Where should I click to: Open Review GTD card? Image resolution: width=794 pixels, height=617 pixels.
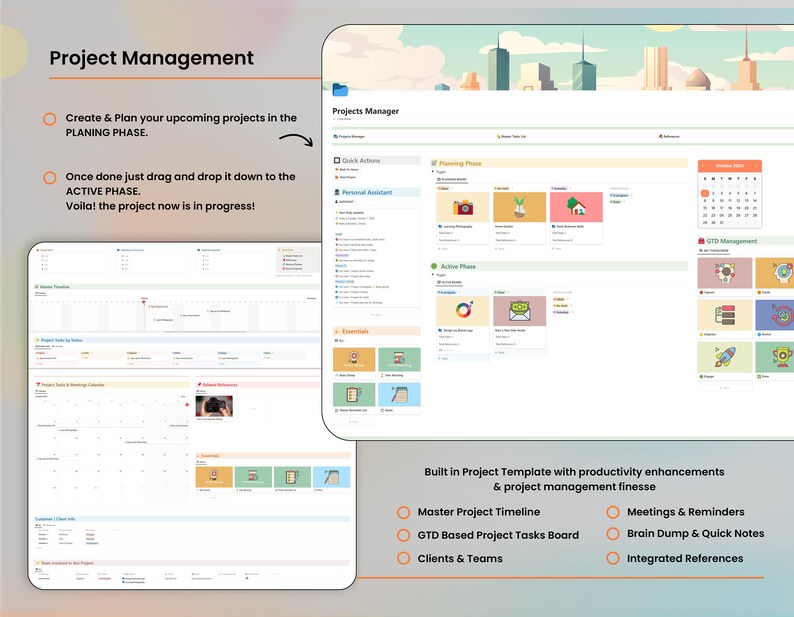(x=775, y=319)
